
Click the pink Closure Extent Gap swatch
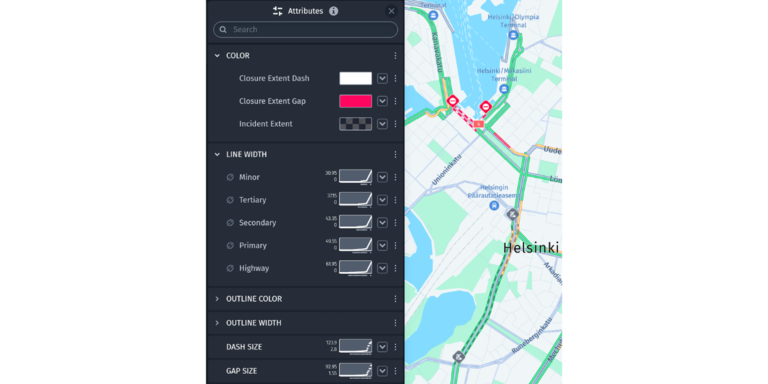click(356, 101)
